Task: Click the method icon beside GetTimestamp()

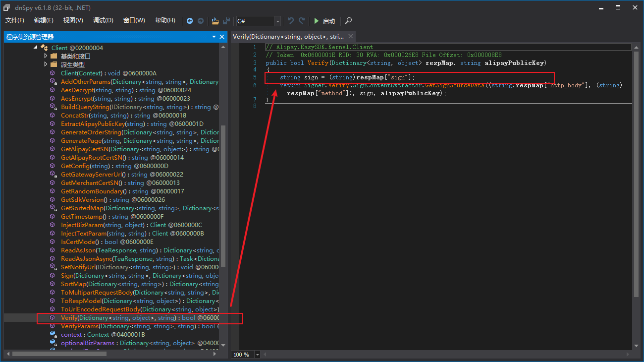Action: coord(53,216)
